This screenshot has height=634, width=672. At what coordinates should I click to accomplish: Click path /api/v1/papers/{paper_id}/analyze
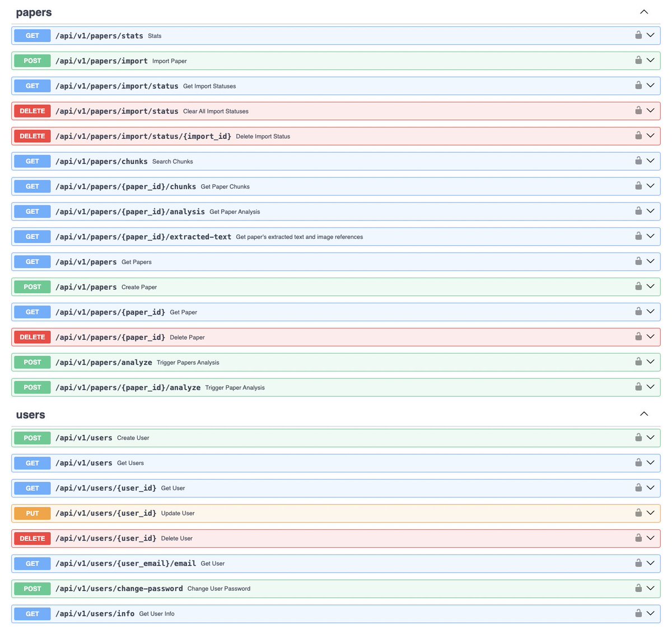(128, 388)
